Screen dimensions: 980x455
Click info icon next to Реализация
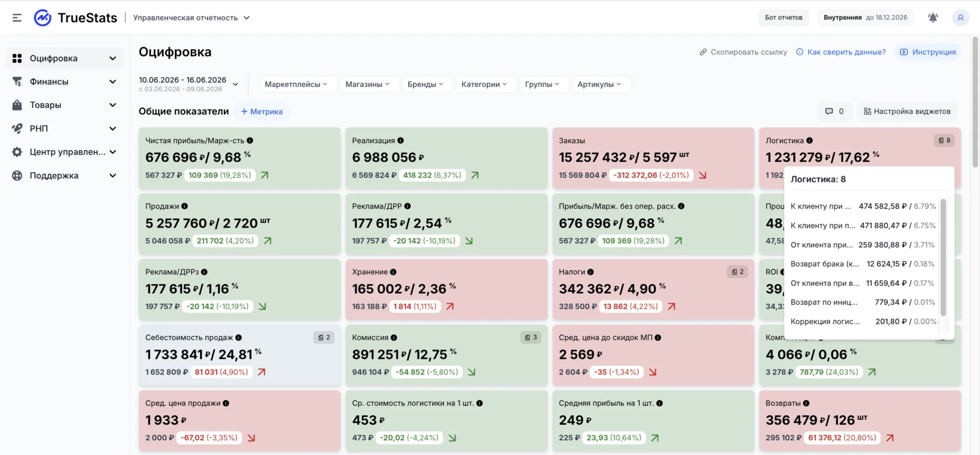[401, 141]
